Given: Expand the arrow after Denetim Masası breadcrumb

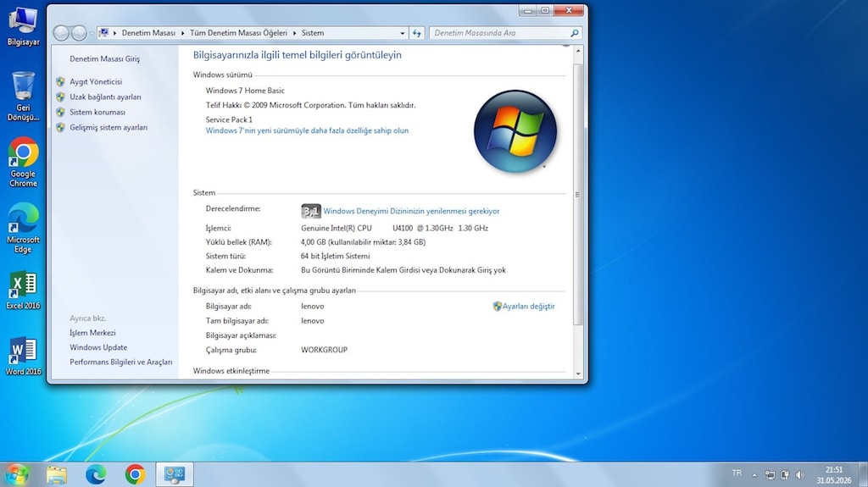Looking at the screenshot, I should pyautogui.click(x=182, y=33).
